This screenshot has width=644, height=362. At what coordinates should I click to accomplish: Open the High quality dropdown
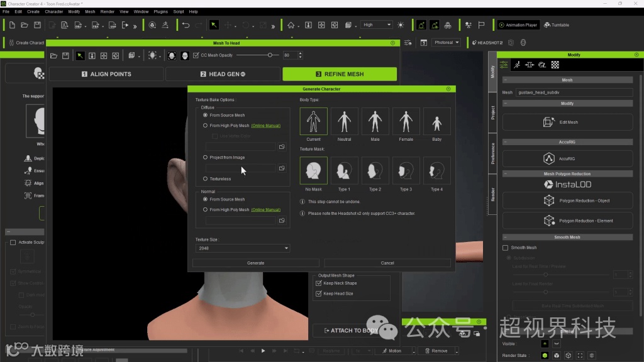(376, 25)
